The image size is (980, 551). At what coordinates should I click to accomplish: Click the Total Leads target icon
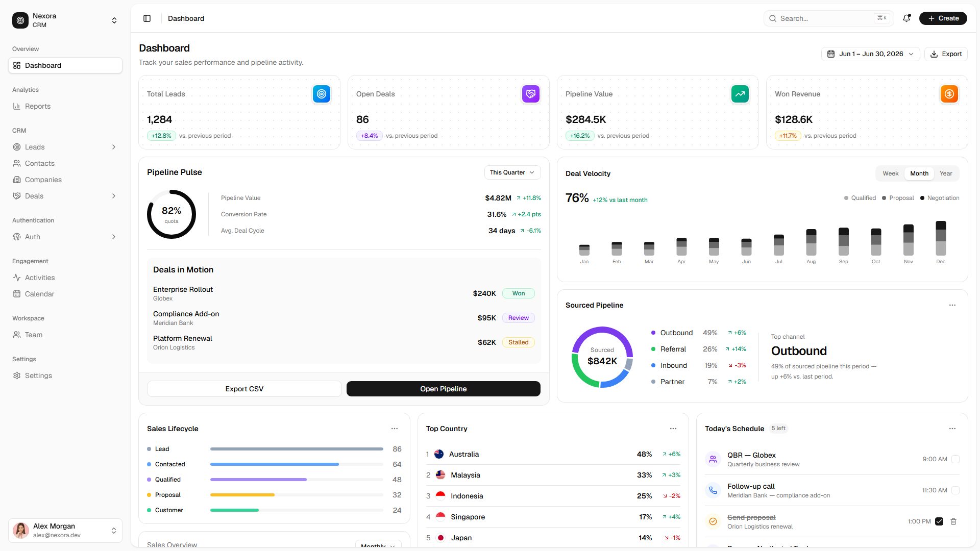tap(322, 94)
